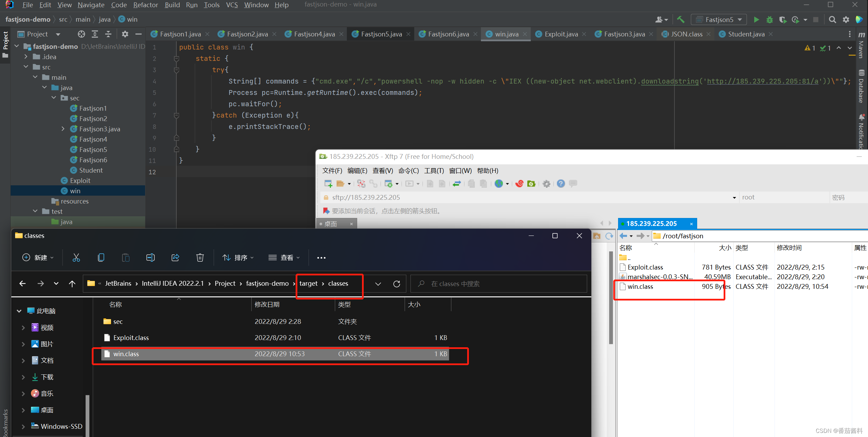Click the target breadcrumb in Explorer address bar
The width and height of the screenshot is (868, 437).
click(308, 284)
